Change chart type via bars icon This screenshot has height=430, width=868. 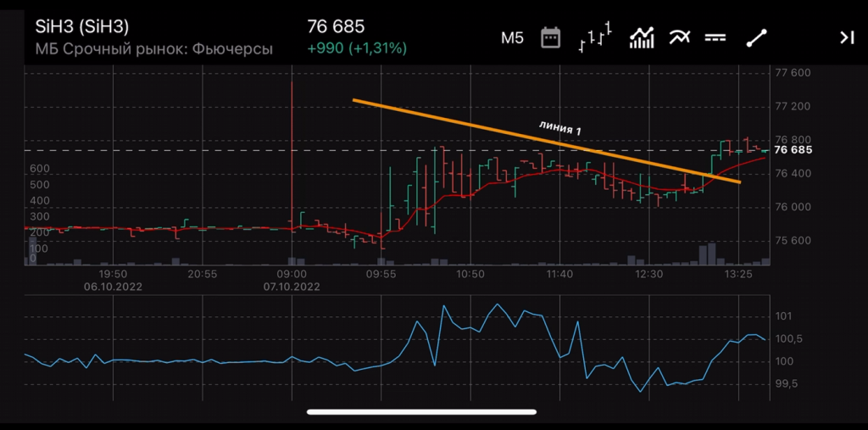pyautogui.click(x=595, y=37)
